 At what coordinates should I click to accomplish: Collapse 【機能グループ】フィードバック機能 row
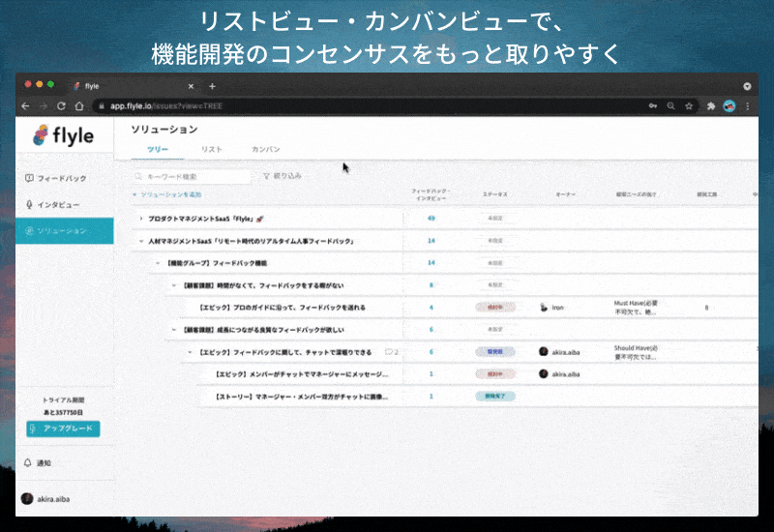tap(158, 263)
